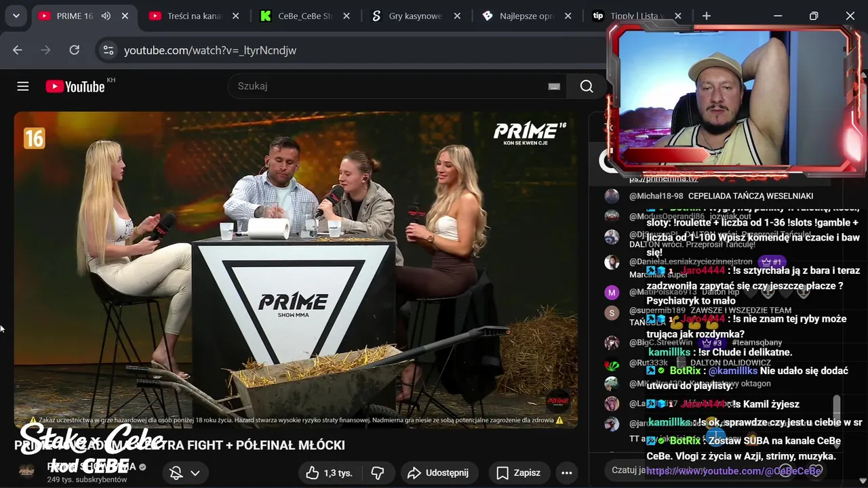
Task: Close the CeBe_CeBe tab
Action: point(346,16)
